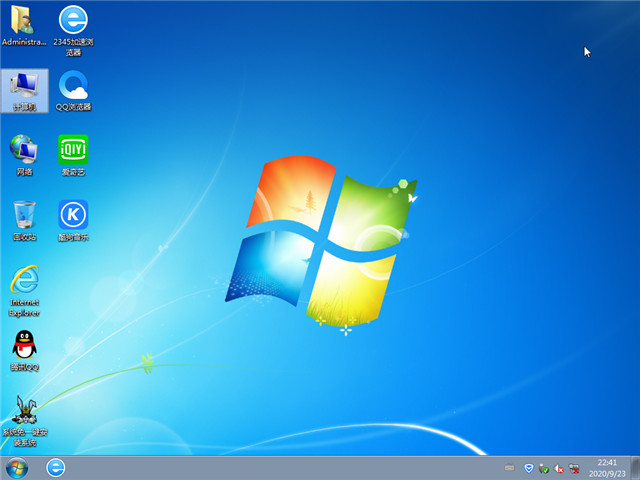Click the pinned browser icon on taskbar
This screenshot has width=640, height=480.
[56, 468]
